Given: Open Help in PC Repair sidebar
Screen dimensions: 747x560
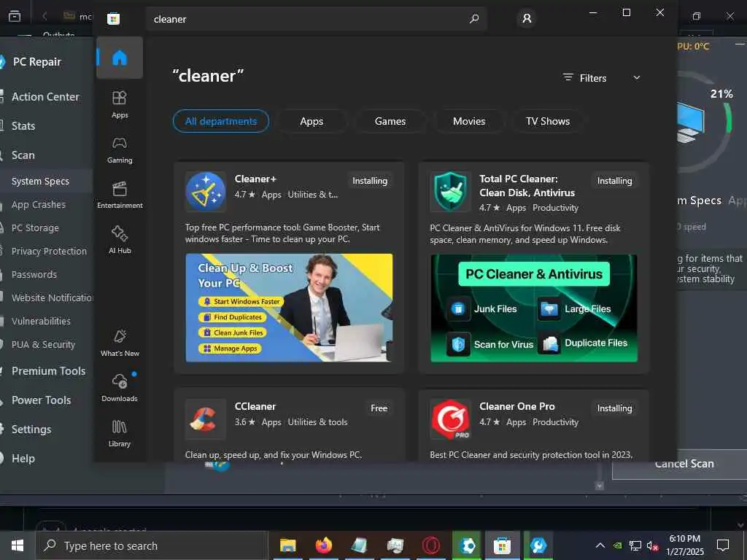Looking at the screenshot, I should tap(23, 459).
